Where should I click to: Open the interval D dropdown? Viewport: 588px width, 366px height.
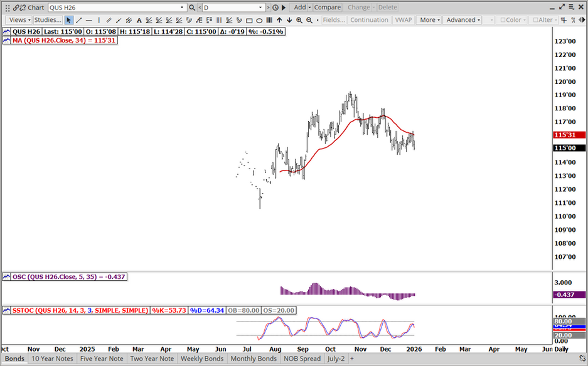(x=260, y=8)
